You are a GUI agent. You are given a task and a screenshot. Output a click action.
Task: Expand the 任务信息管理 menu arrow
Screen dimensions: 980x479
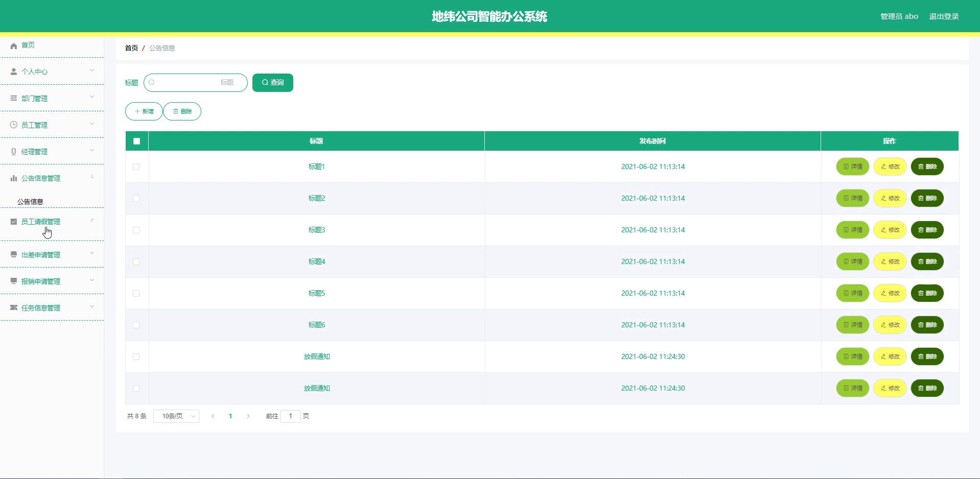coord(92,306)
